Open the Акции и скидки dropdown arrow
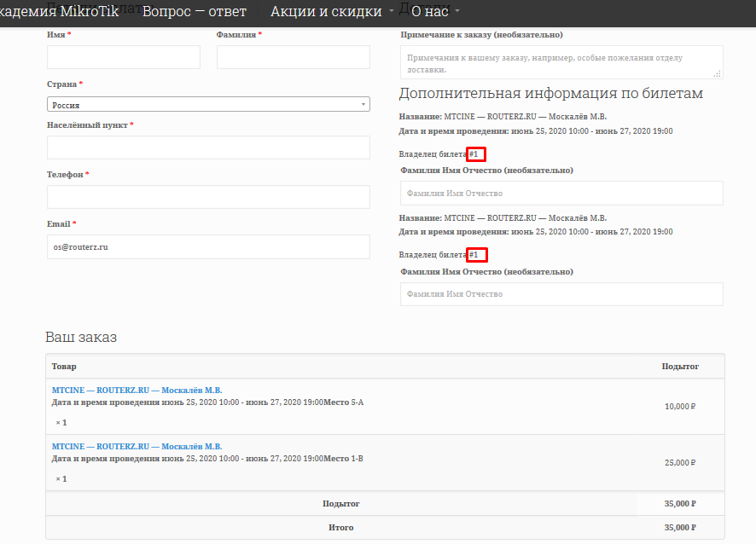Screen dimensions: 756x544 (392, 12)
